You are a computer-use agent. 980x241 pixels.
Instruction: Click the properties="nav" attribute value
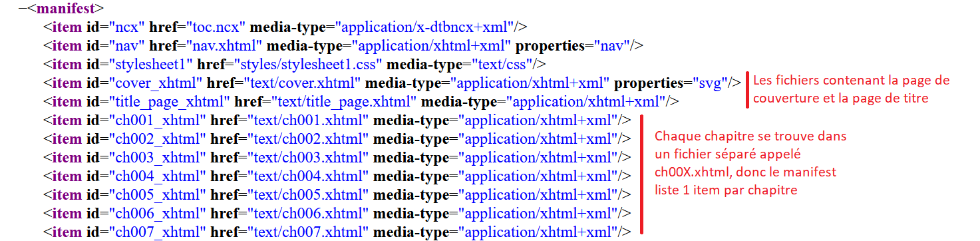point(611,46)
